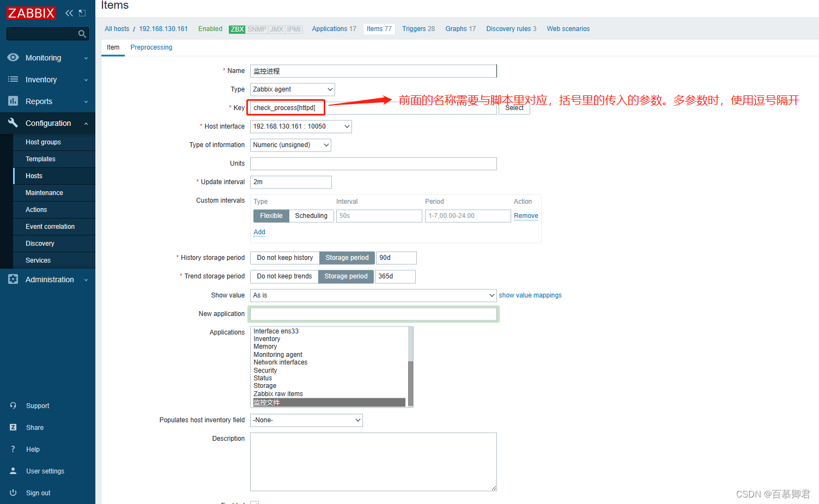Screen dimensions: 819x504
Task: Open Graphs 17 host tab
Action: coord(460,29)
